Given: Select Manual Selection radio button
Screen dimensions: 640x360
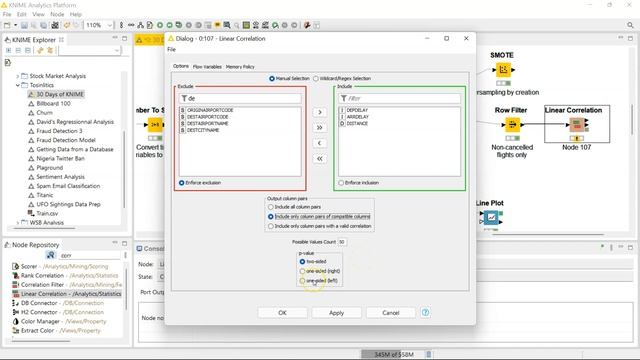Looking at the screenshot, I should pyautogui.click(x=272, y=78).
